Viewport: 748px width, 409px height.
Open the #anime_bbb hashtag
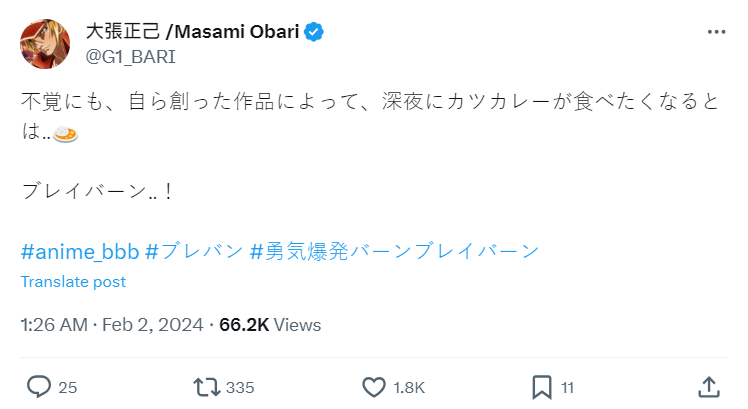pos(79,250)
